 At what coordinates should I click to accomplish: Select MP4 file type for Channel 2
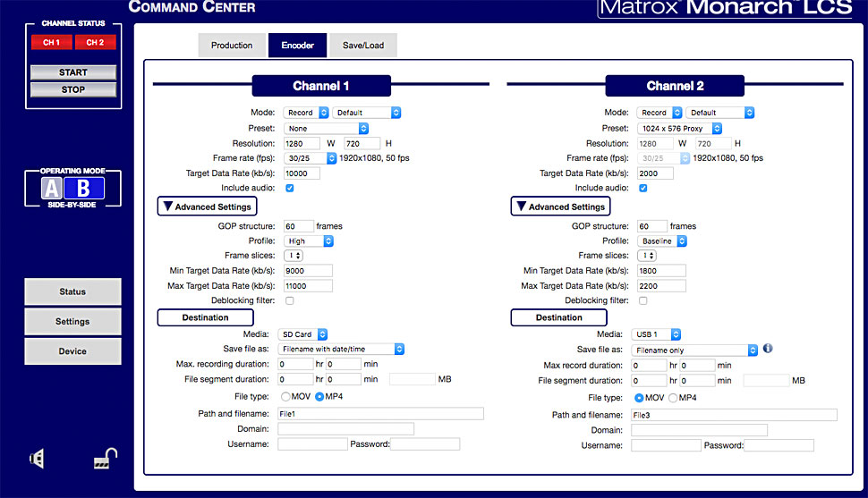(673, 397)
